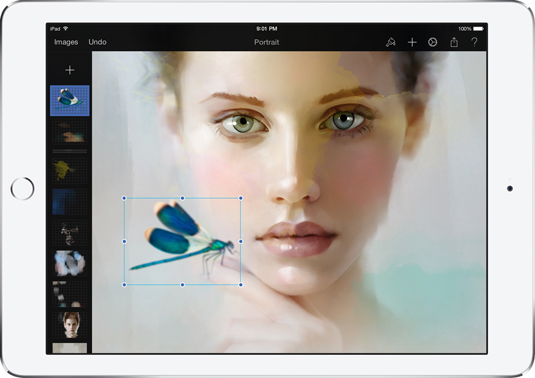Tap the Wi-Fi icon in status bar
Image resolution: width=535 pixels, height=378 pixels.
pyautogui.click(x=66, y=29)
